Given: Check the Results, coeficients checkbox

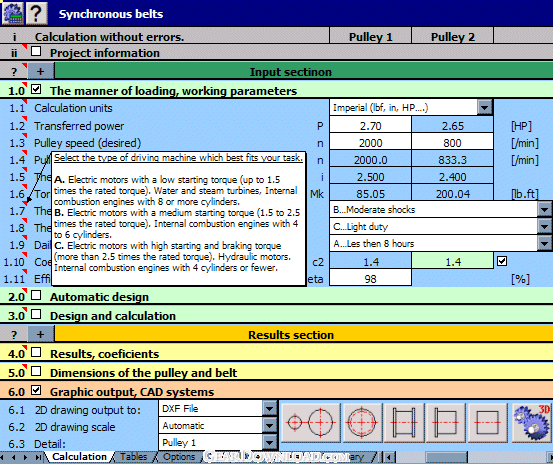Looking at the screenshot, I should point(36,352).
